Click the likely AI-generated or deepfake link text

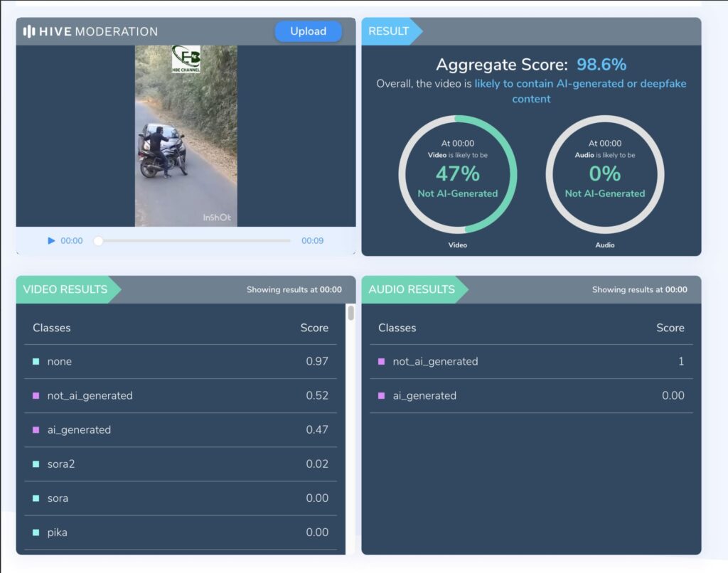(x=580, y=84)
